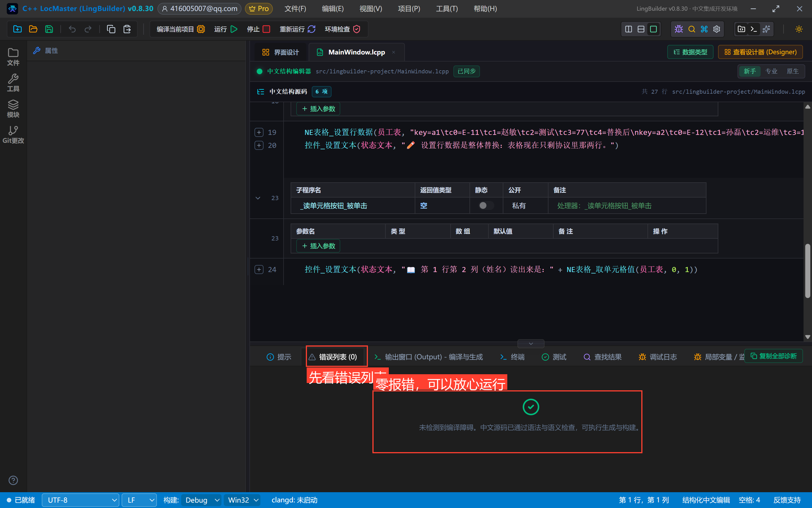Open the Win32 platform dropdown
Screen dimensions: 812x508
click(242, 500)
